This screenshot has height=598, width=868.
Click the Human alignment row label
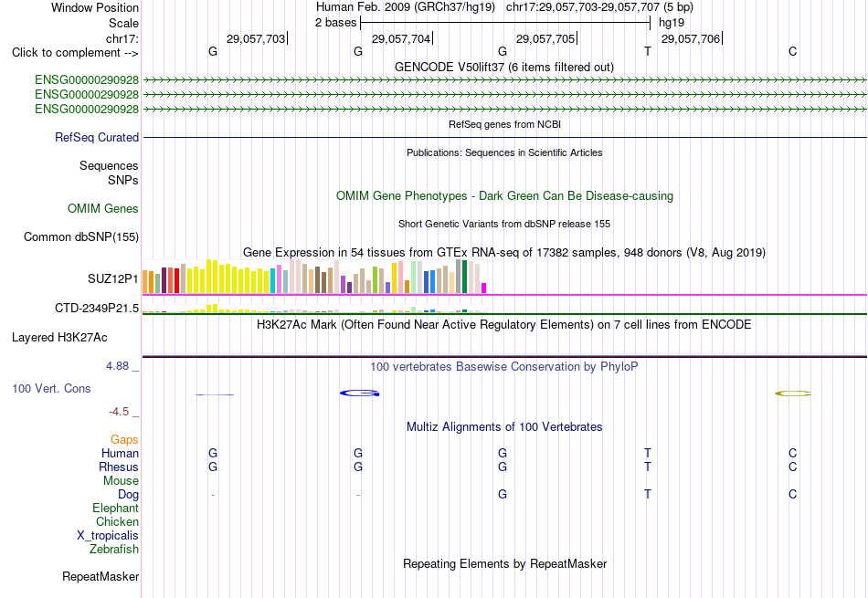(120, 453)
